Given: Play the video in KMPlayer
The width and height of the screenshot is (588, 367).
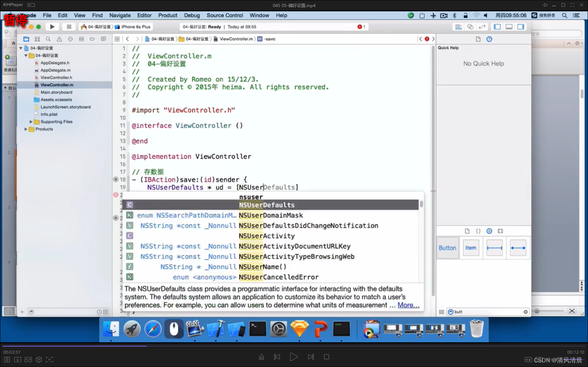Looking at the screenshot, I should point(294,357).
